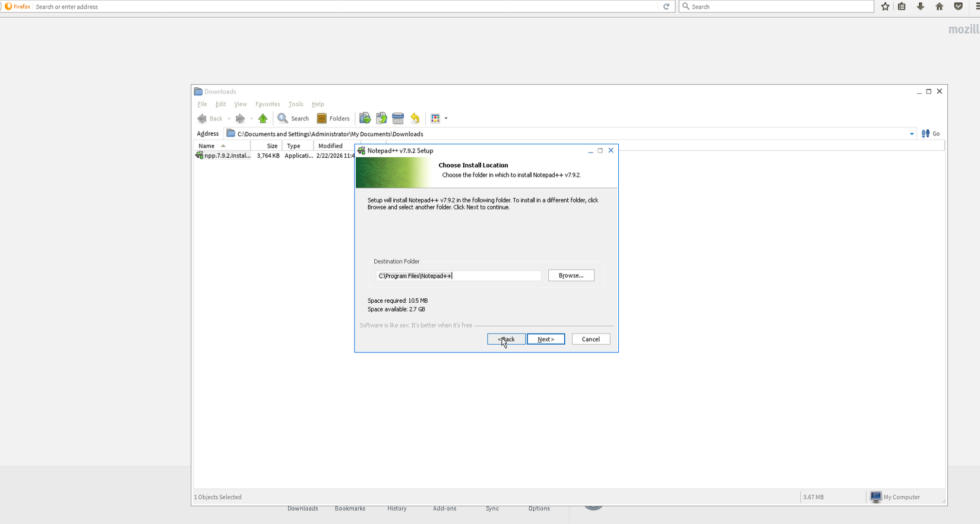Open the Back history dropdown arrow
This screenshot has height=524, width=980.
tap(229, 119)
